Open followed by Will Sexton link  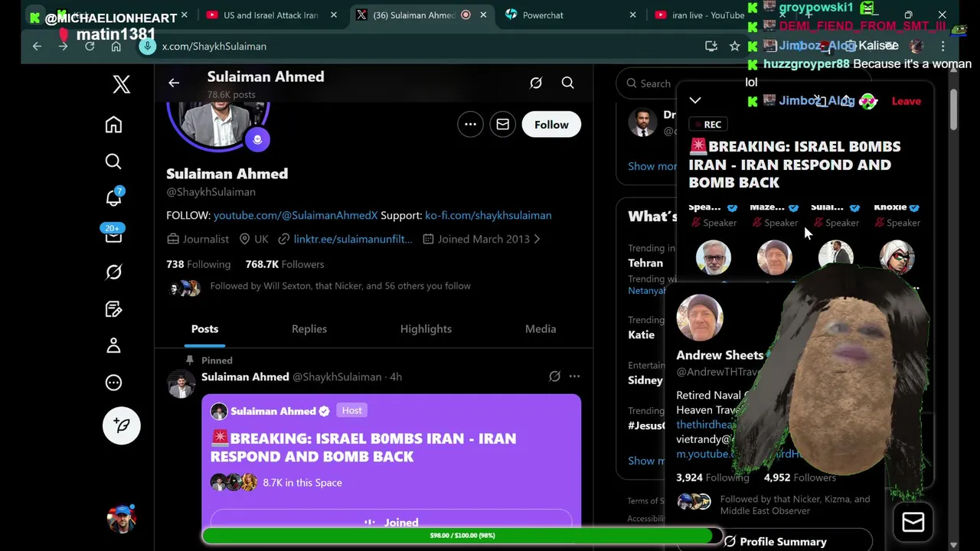(341, 286)
